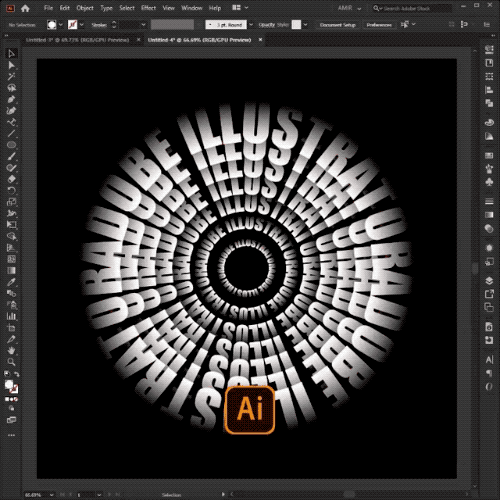Activate the Fill box in toolbar
This screenshot has width=500, height=500.
9,384
